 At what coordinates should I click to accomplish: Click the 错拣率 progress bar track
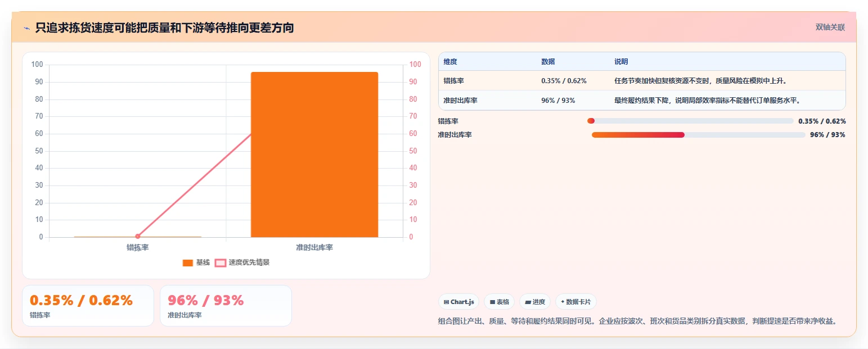[690, 121]
